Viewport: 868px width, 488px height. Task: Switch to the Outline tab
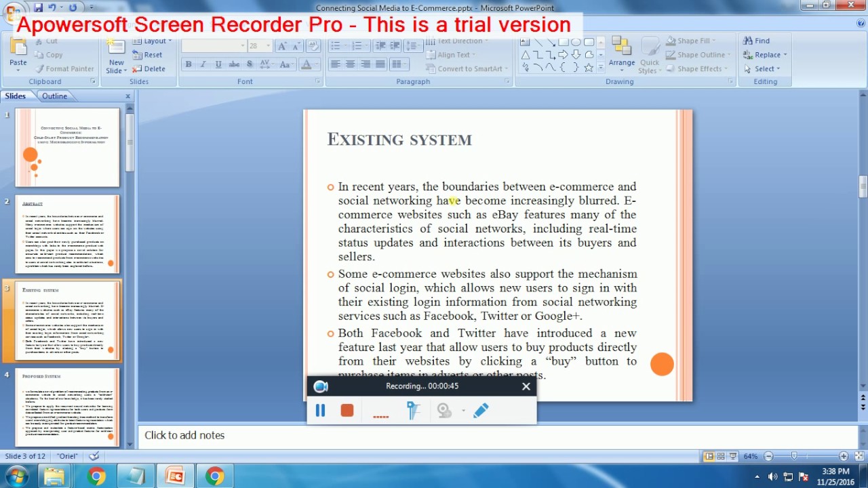[54, 96]
